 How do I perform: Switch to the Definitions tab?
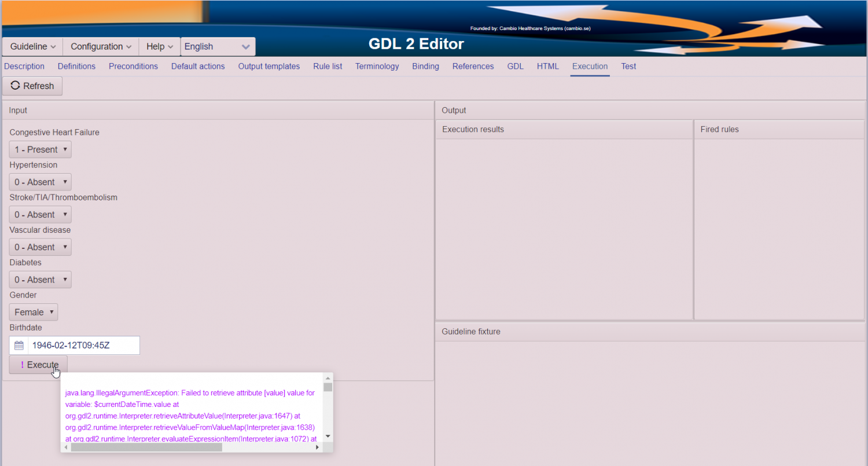(x=76, y=66)
